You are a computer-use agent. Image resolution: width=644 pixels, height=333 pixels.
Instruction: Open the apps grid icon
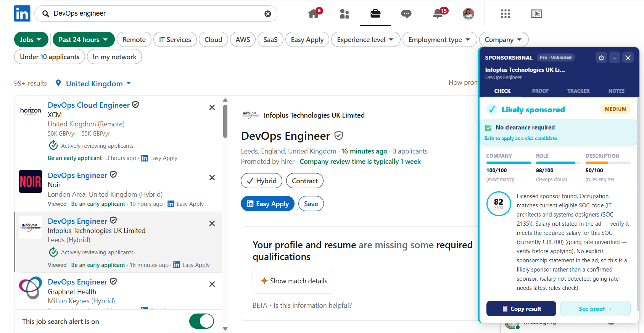point(506,14)
